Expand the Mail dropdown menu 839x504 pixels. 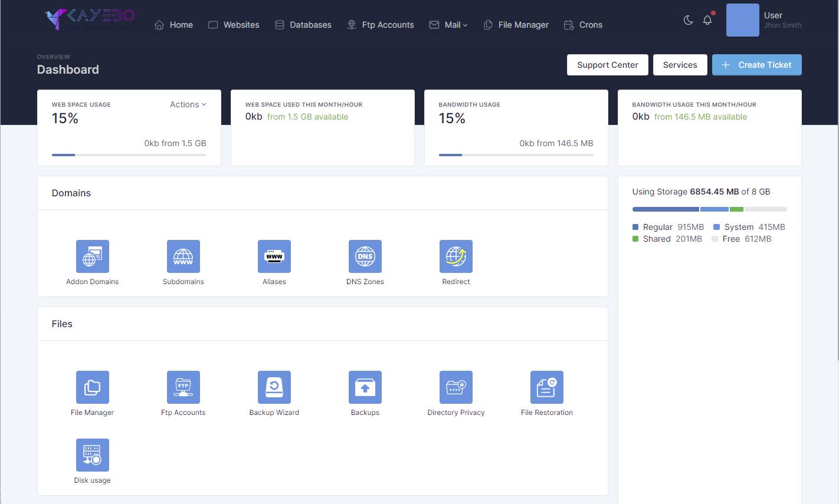(x=448, y=25)
